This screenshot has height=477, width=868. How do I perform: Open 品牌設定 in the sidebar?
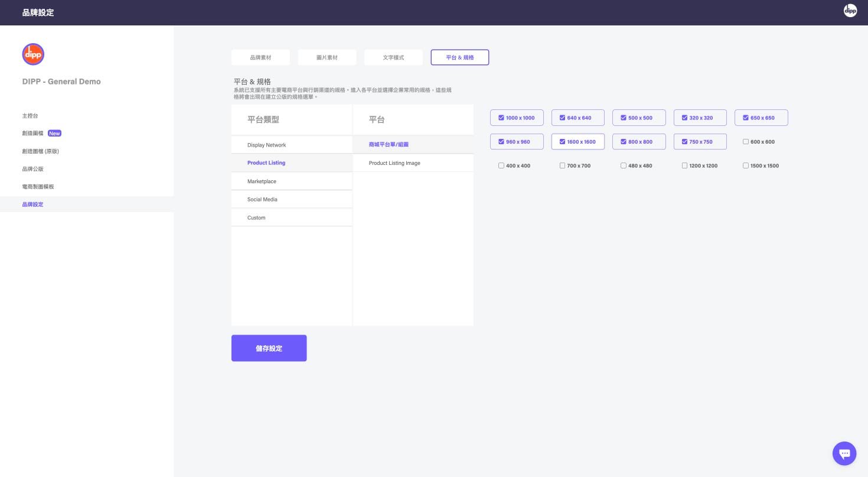(87, 205)
